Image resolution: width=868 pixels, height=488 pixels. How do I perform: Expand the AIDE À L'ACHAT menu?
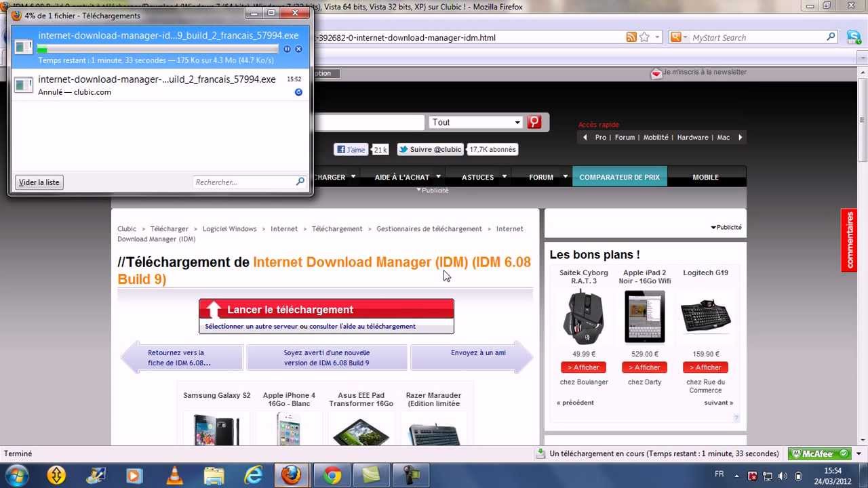click(438, 177)
